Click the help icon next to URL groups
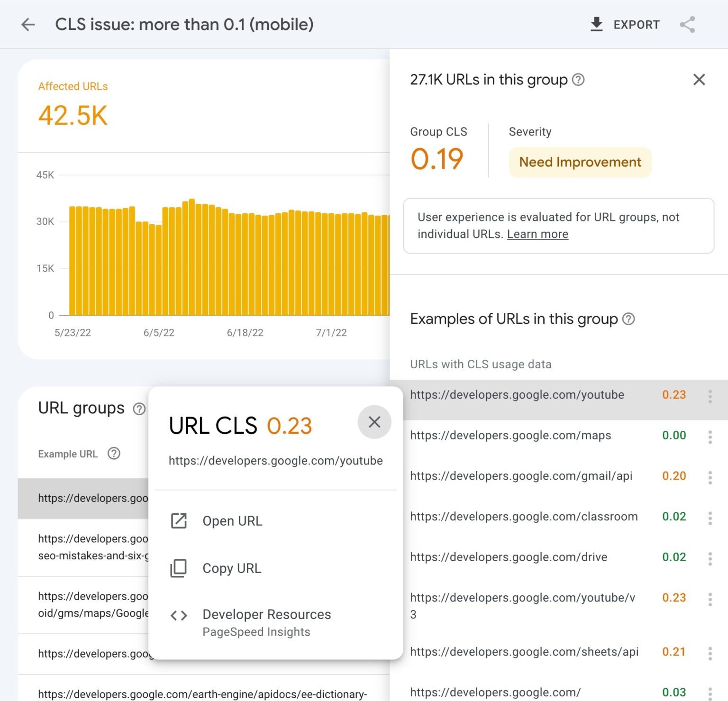The height and width of the screenshot is (701, 728). [139, 409]
